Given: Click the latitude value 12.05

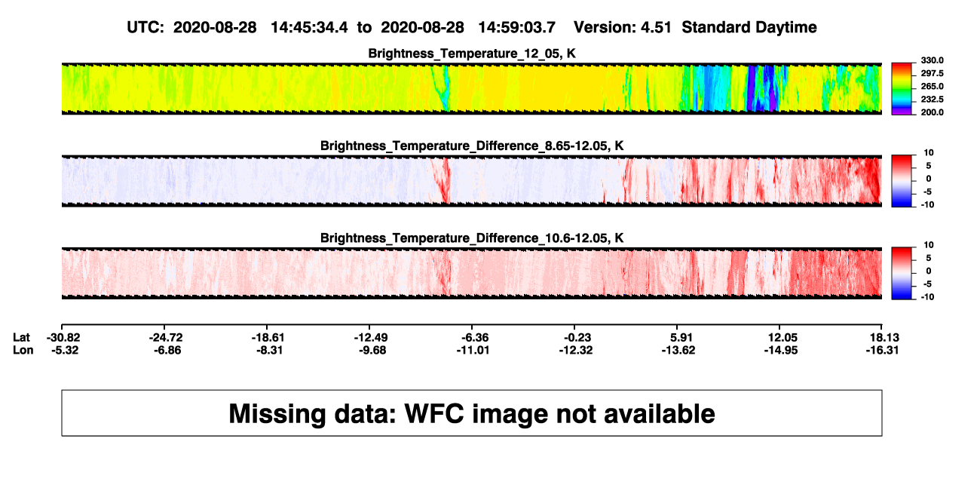Looking at the screenshot, I should 782,337.
